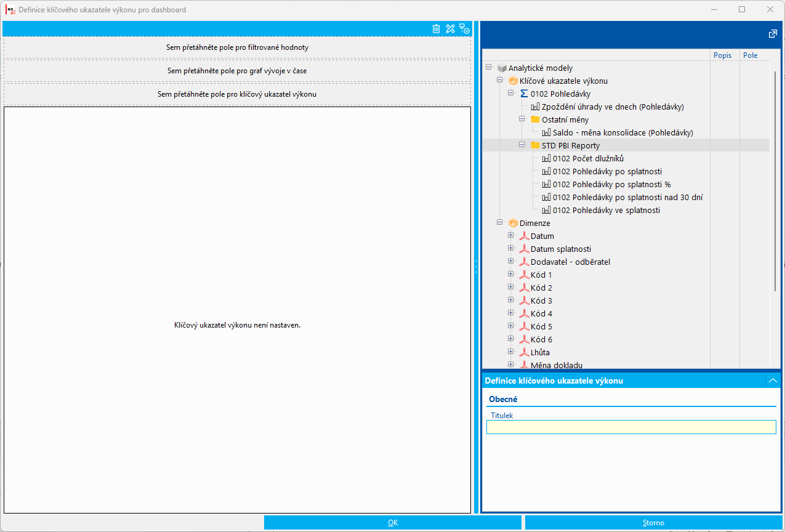
Task: Click the red axis icon beside Datum splatnosti
Action: (525, 249)
